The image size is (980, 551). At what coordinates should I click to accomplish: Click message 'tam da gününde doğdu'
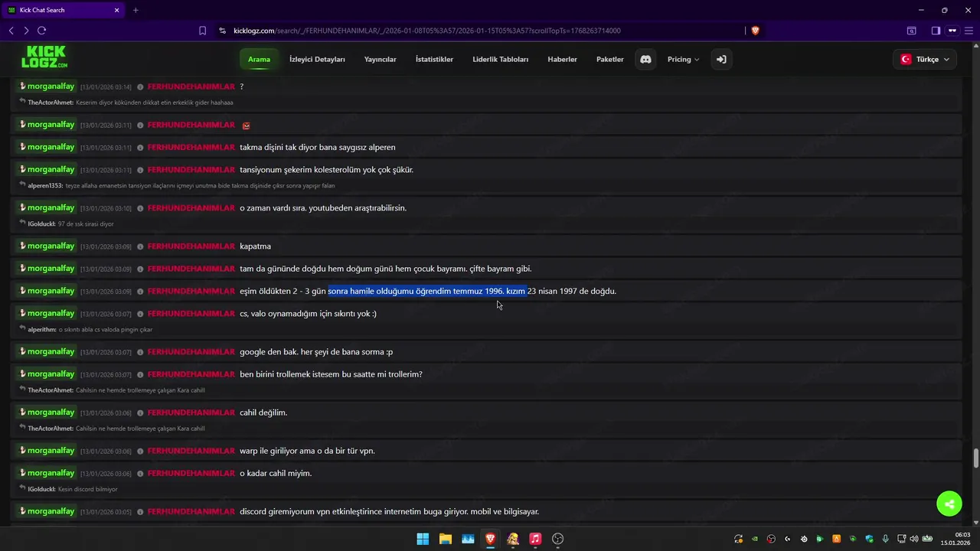(x=386, y=269)
